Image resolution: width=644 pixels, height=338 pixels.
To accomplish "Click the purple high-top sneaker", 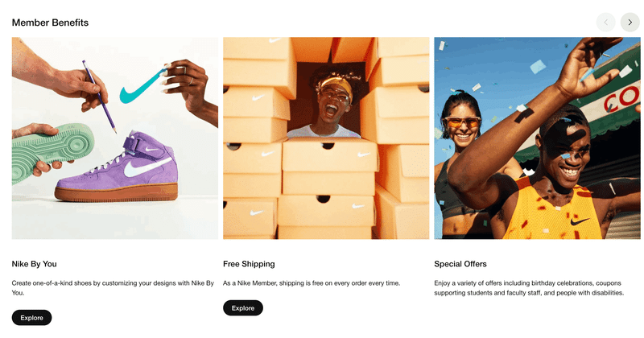I will pos(117,167).
